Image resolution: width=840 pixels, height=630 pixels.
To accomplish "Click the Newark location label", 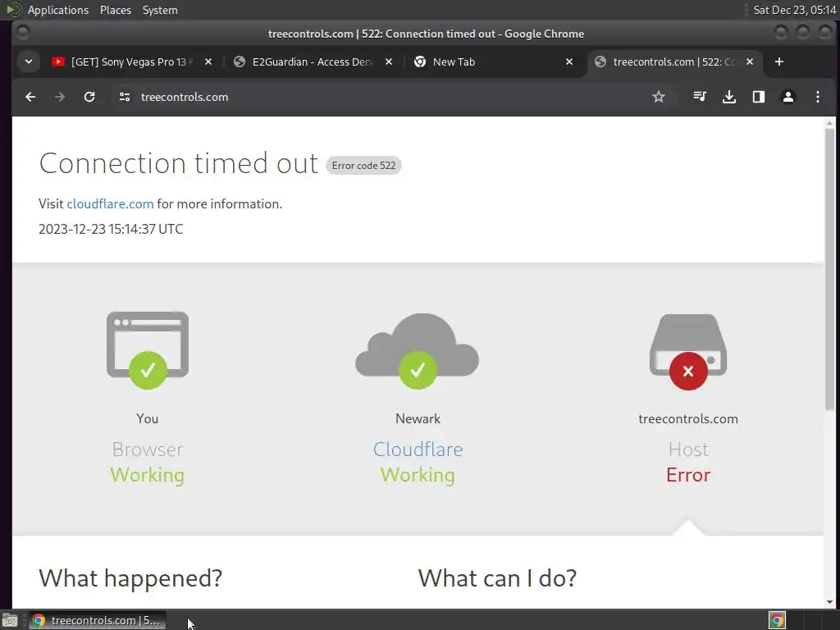I will [x=418, y=419].
